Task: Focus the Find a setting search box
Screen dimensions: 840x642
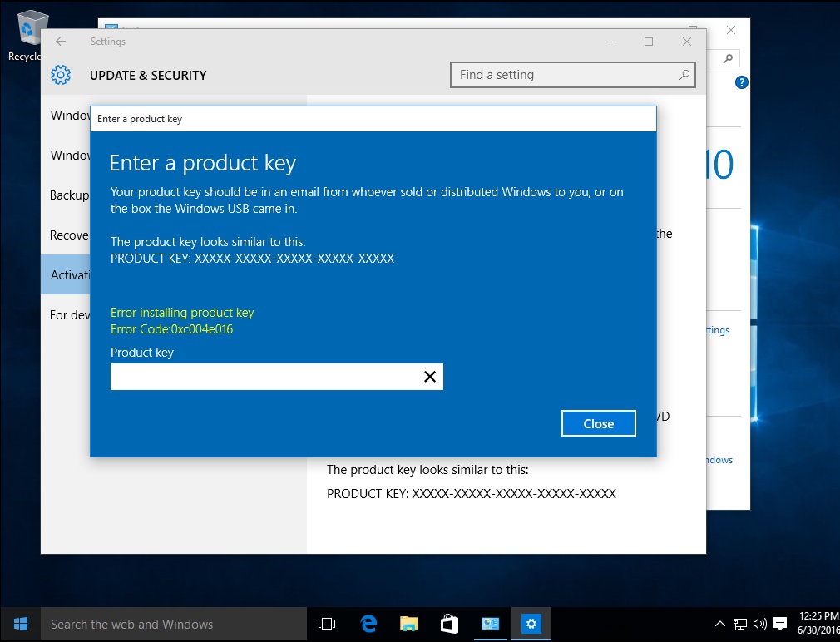Action: 573,75
